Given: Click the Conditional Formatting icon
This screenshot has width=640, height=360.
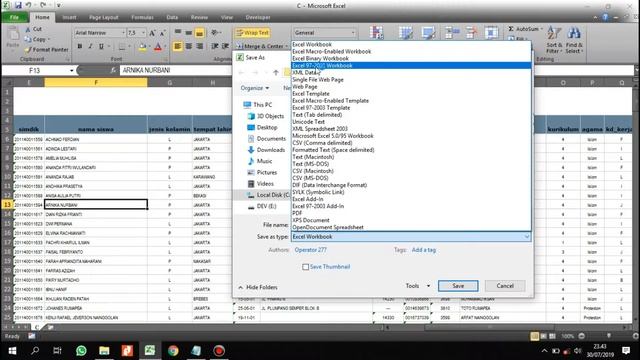Looking at the screenshot, I should pos(376,33).
